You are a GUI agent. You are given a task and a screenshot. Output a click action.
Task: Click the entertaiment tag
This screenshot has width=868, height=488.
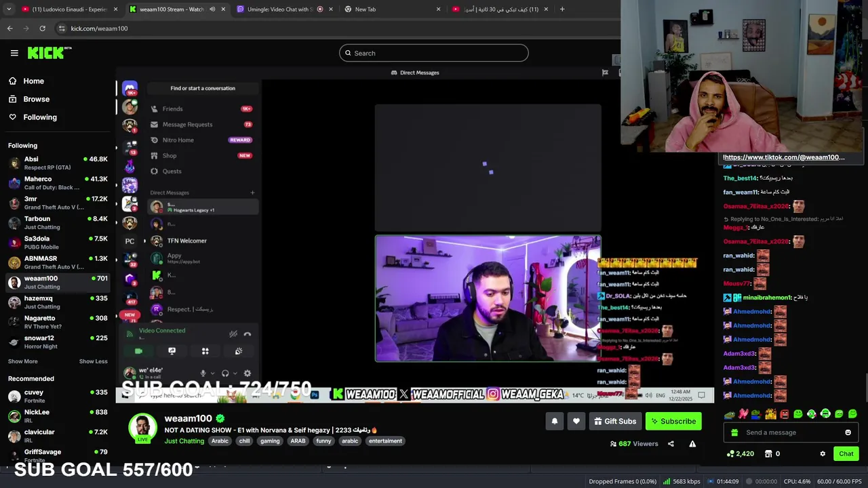tap(385, 441)
